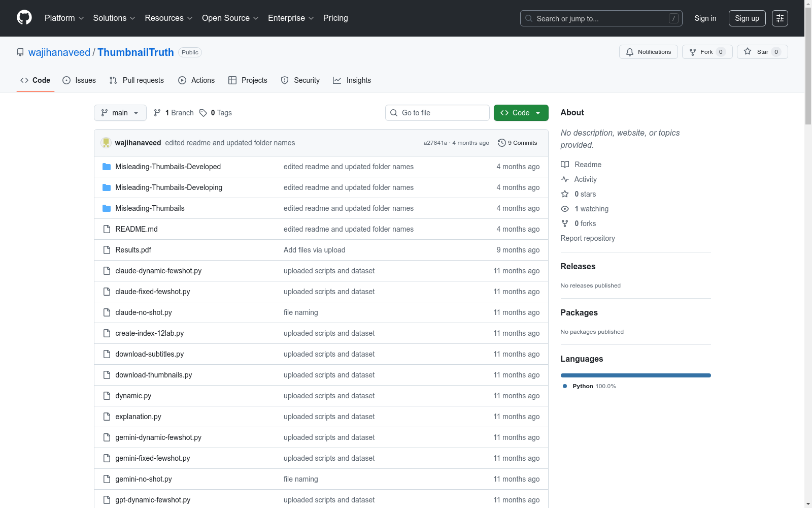Open commit hash a27841a

(435, 143)
